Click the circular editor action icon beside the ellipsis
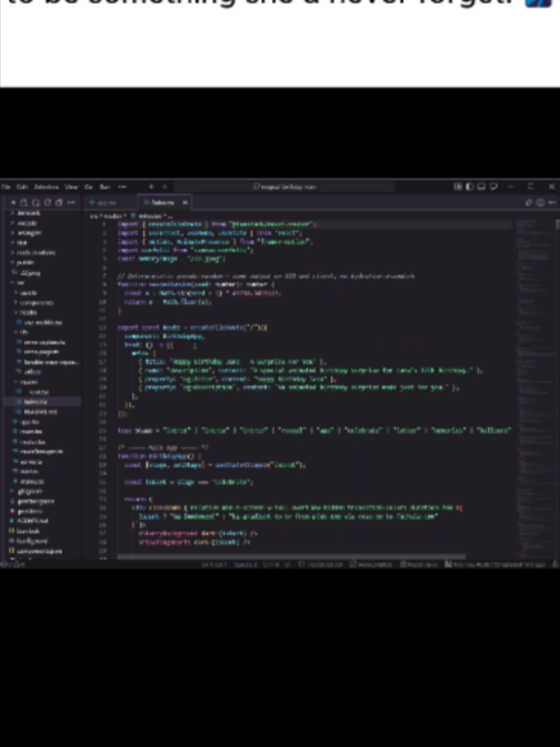 [540, 203]
